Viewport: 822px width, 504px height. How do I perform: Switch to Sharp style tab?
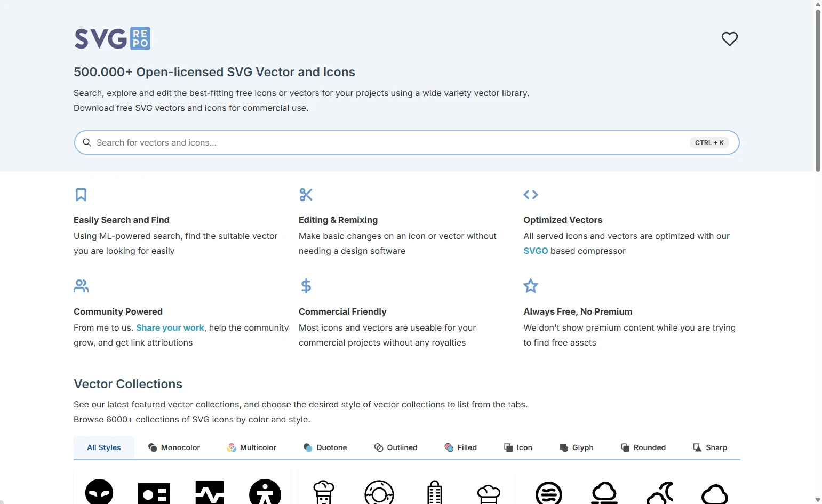709,447
